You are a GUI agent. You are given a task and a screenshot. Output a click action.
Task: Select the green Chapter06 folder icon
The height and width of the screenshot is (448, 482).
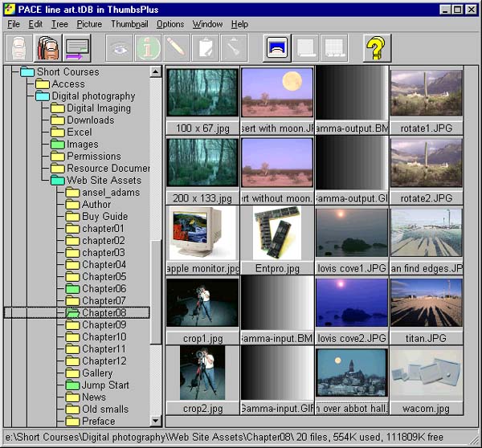(x=72, y=288)
